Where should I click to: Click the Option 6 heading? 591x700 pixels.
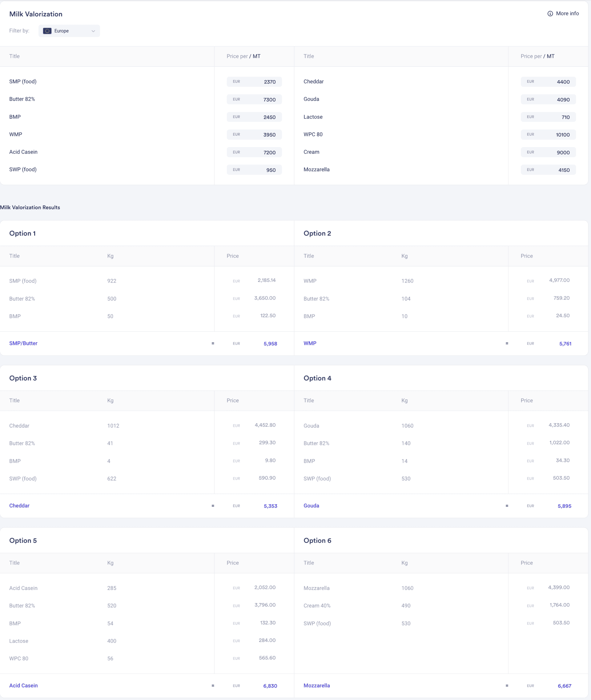point(317,541)
